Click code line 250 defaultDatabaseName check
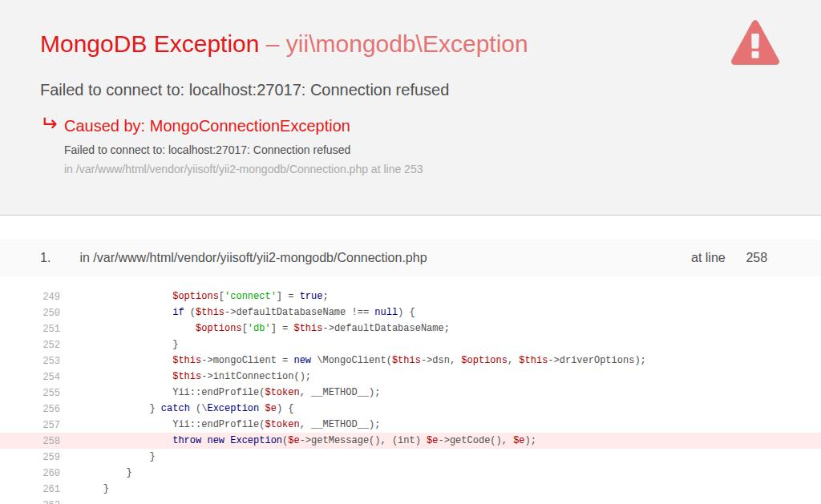 pos(293,312)
